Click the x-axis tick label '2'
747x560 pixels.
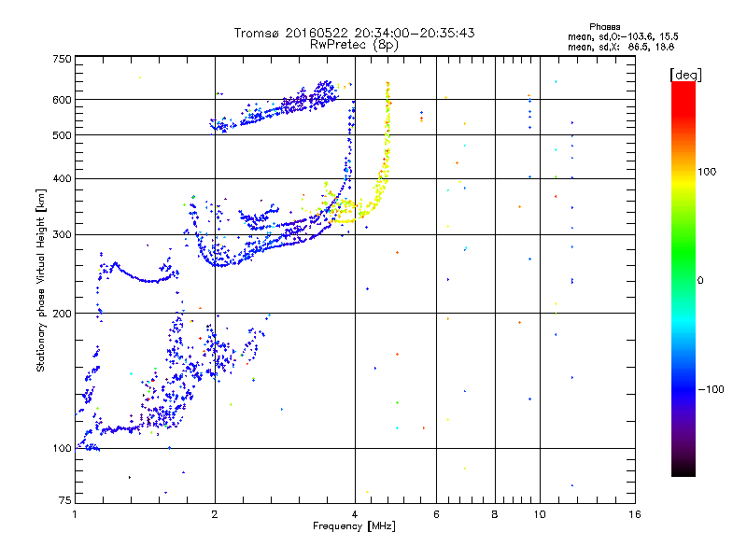(x=215, y=514)
